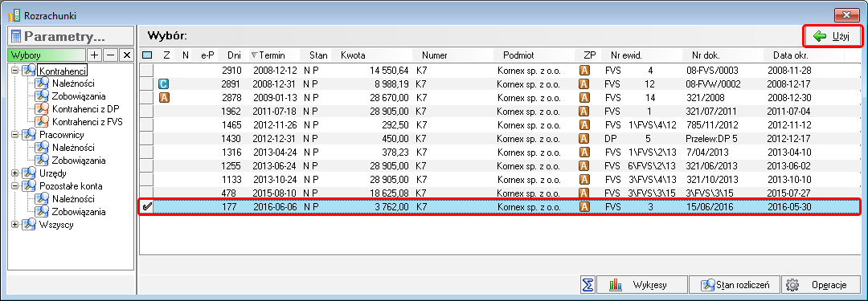
Task: Select Wszyscy in the tree
Action: click(56, 225)
